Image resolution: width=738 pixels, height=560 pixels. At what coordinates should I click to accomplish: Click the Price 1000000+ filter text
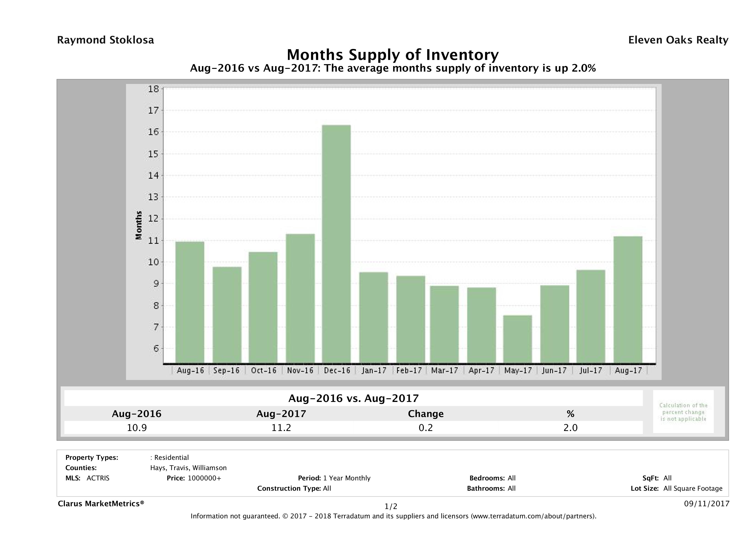[194, 478]
